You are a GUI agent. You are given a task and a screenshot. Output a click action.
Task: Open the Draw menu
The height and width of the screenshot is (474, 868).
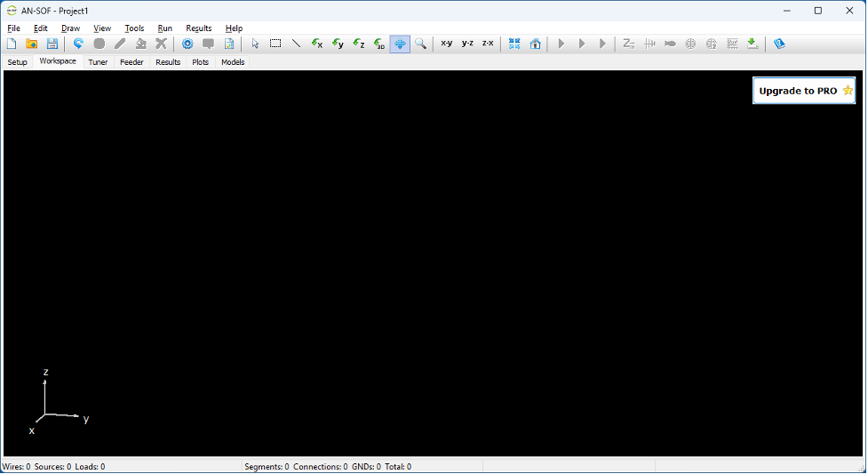pyautogui.click(x=71, y=28)
